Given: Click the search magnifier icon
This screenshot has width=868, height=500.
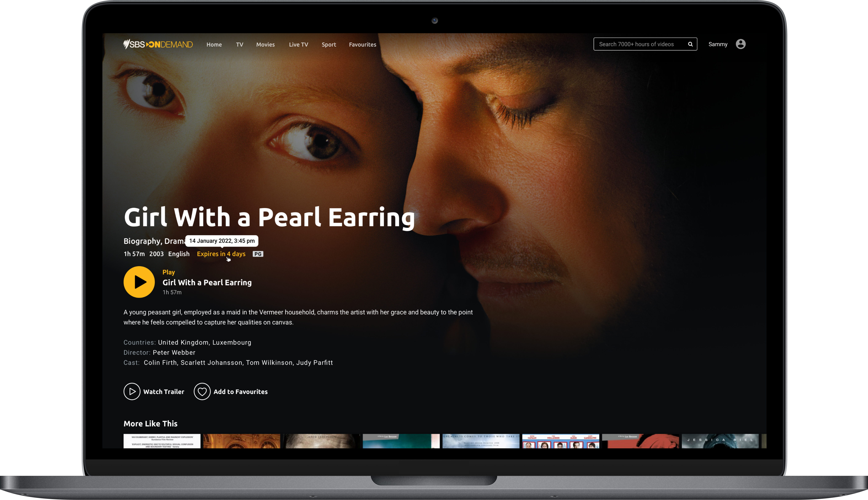Looking at the screenshot, I should click(x=690, y=44).
